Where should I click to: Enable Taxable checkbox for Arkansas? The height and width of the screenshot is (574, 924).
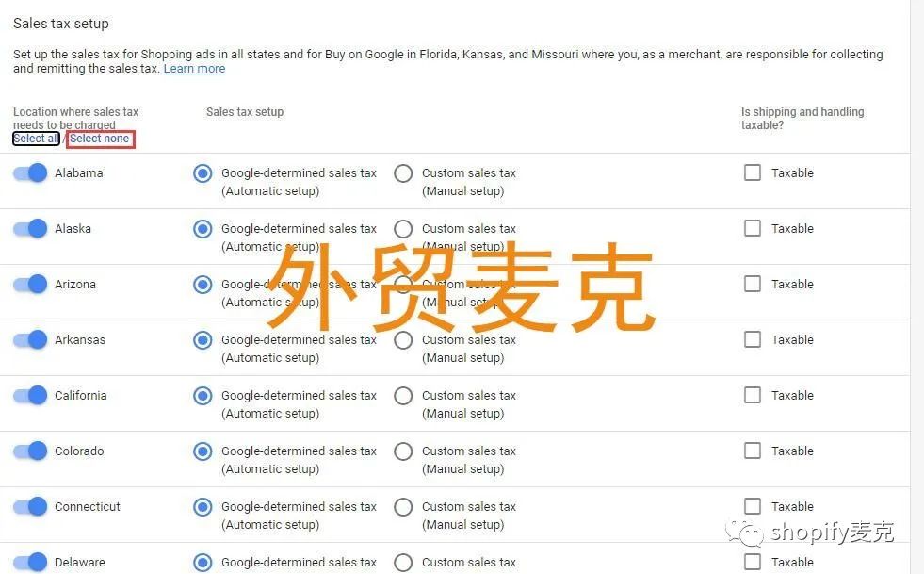pos(753,339)
